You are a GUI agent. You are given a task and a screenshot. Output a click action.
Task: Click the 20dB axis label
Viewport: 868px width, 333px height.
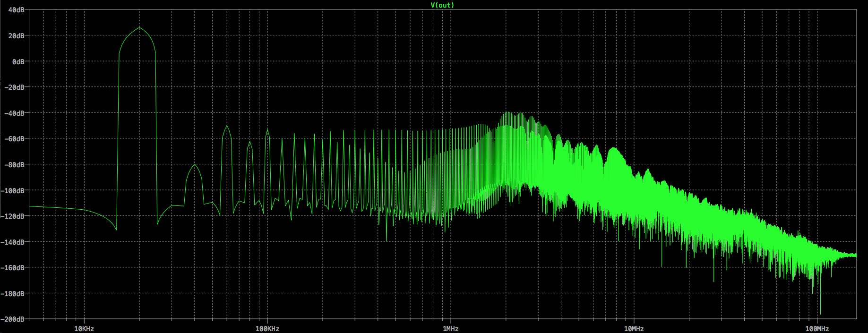(17, 36)
